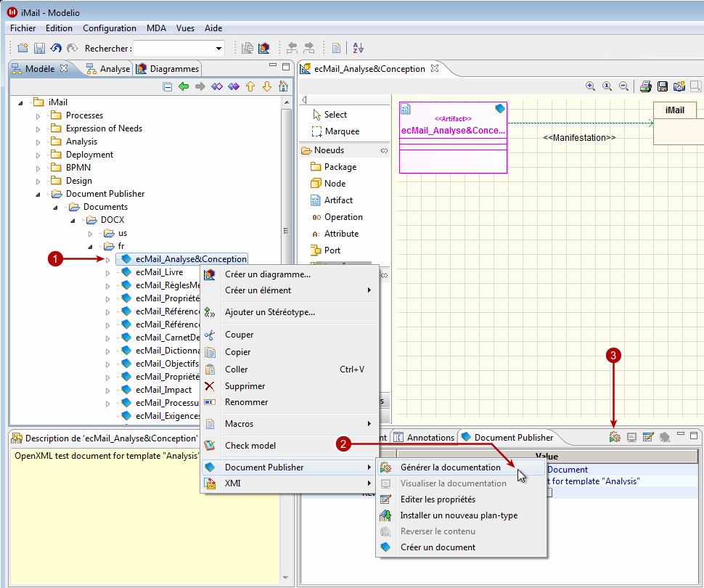Click the orange down arrow in Modèle toolbar
Viewport: 704px width, 588px height.
[266, 86]
